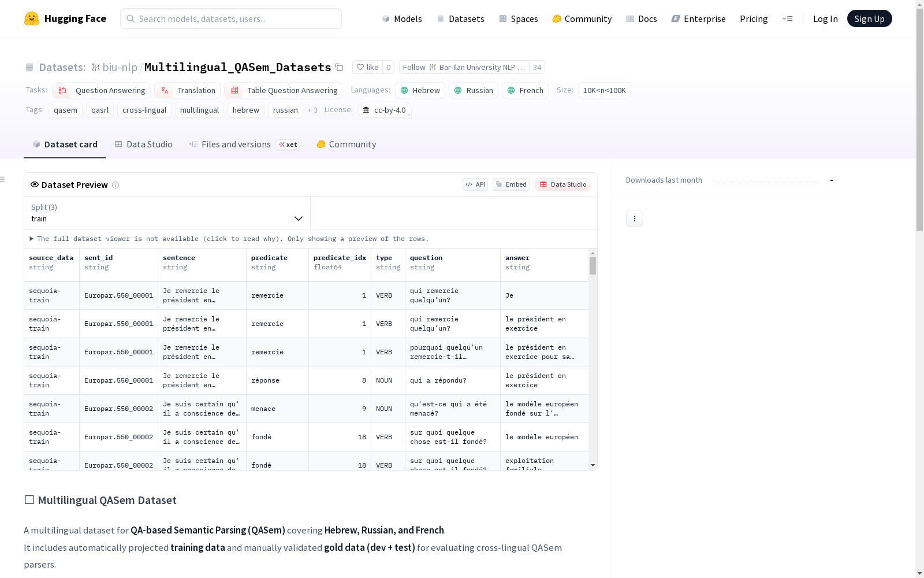Click the Dataset Preview info icon

click(x=115, y=185)
